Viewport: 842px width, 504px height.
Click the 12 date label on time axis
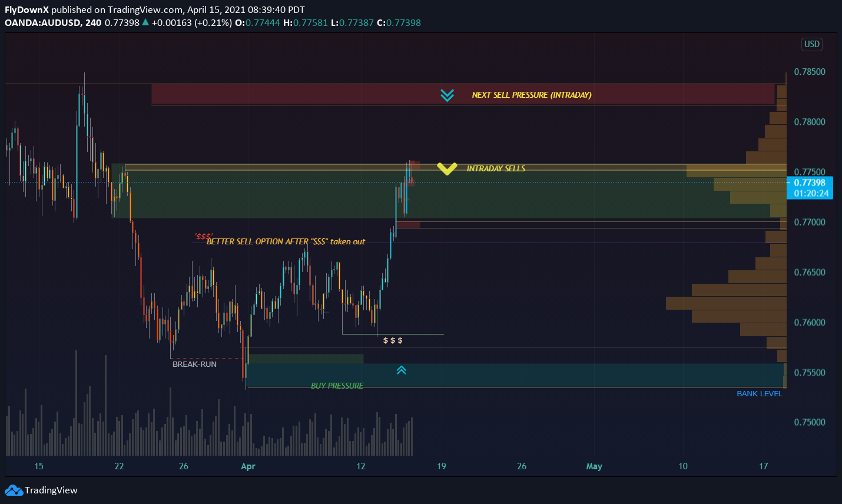(x=361, y=466)
